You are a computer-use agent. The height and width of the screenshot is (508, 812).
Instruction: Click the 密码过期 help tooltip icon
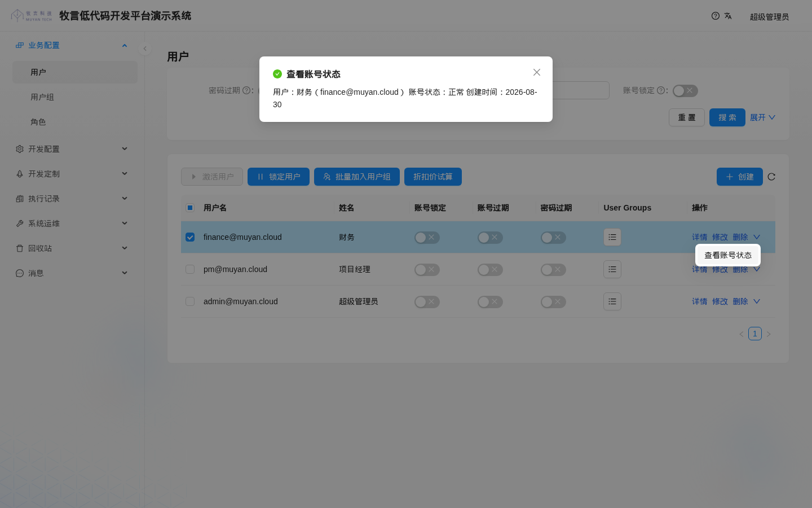pos(246,90)
